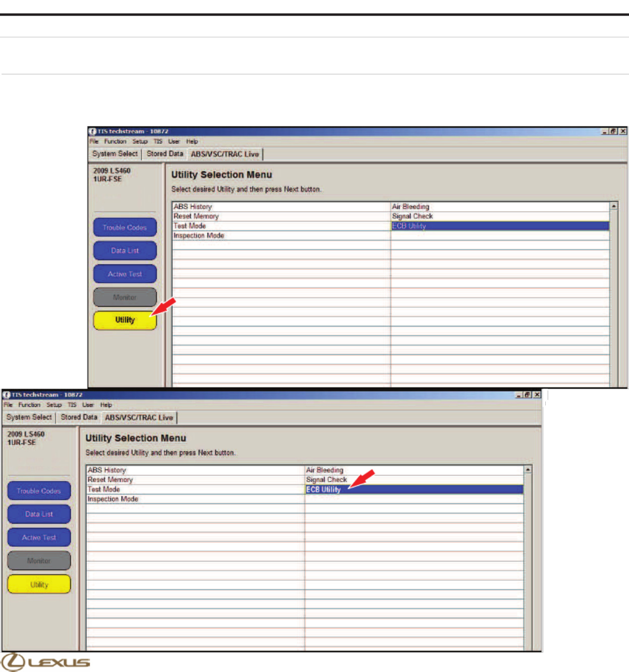Viewport: 629px width, 672px height.
Task: Click Active Test button in lower window
Action: click(39, 538)
